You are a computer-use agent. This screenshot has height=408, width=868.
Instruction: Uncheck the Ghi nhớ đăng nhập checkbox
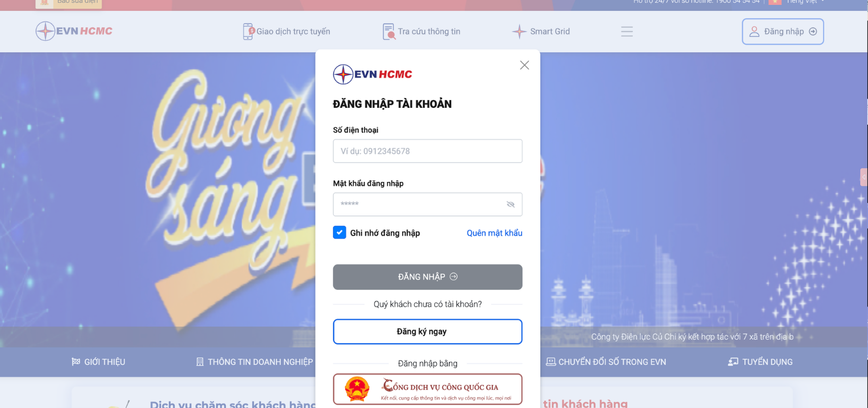point(340,233)
